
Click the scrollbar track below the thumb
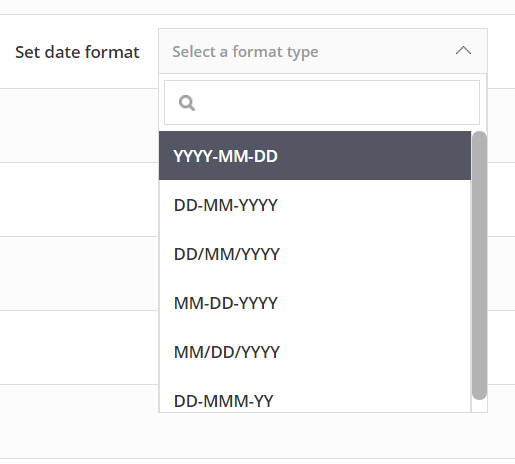(x=479, y=406)
